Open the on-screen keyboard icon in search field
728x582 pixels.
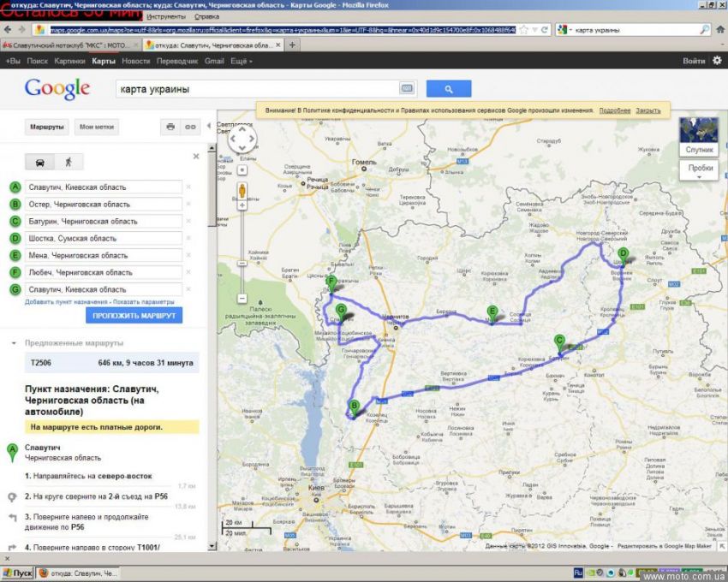407,89
